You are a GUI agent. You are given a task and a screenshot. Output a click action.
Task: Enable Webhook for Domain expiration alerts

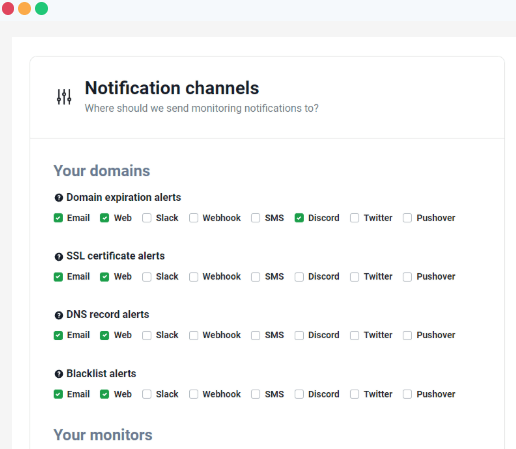[x=193, y=218]
